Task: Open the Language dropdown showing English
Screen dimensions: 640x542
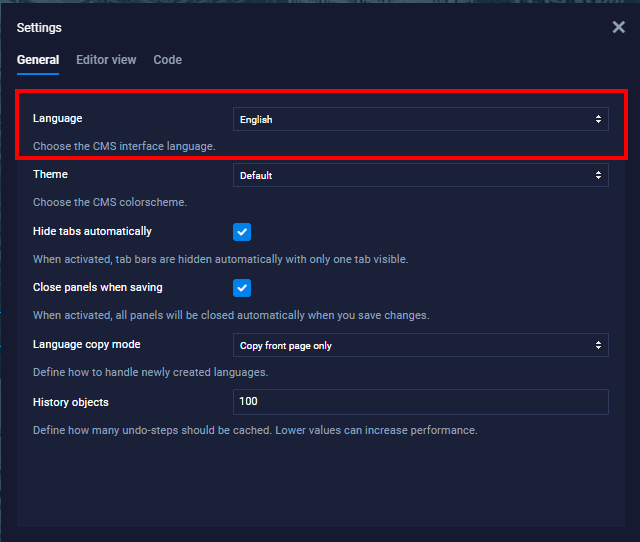Action: [420, 119]
